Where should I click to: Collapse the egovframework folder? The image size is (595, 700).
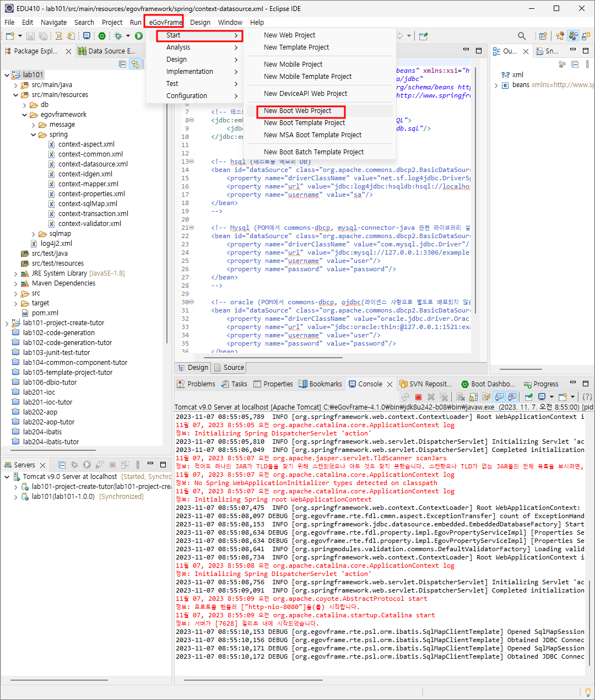24,115
